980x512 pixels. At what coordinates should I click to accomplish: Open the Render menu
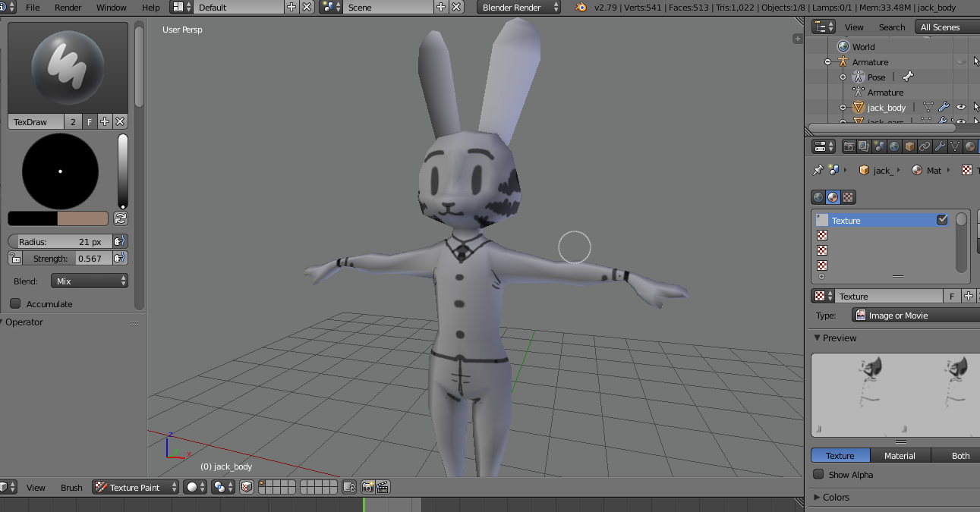(x=68, y=8)
